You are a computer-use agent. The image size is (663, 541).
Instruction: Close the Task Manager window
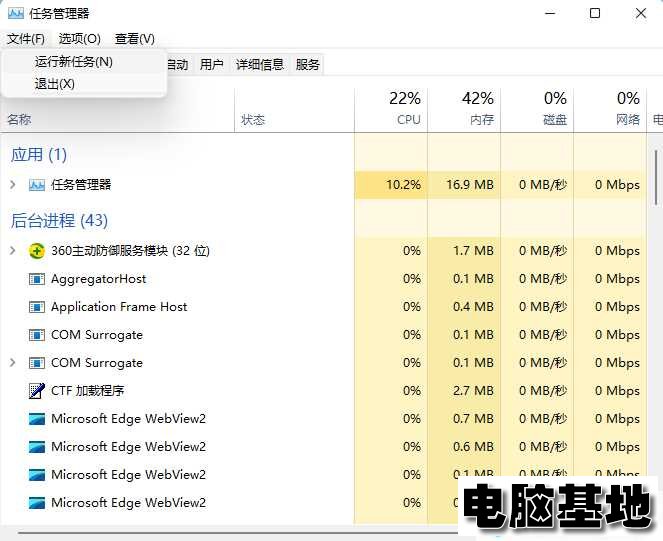pos(641,14)
